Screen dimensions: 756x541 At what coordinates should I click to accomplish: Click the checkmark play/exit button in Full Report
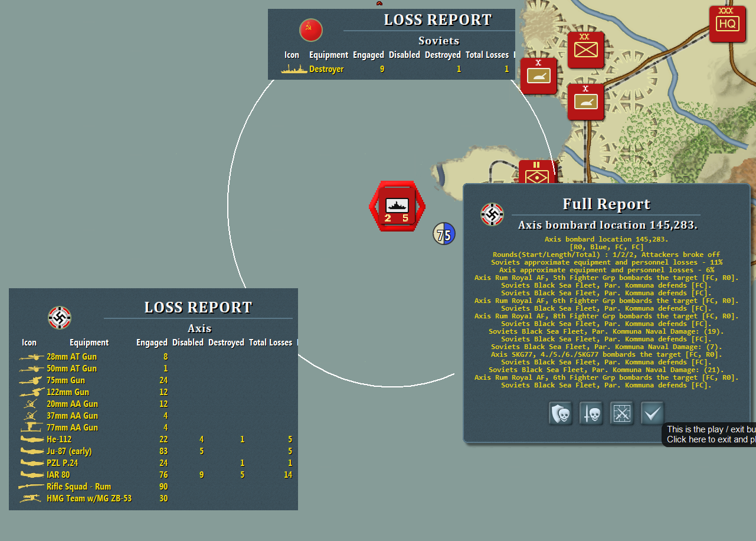coord(652,413)
